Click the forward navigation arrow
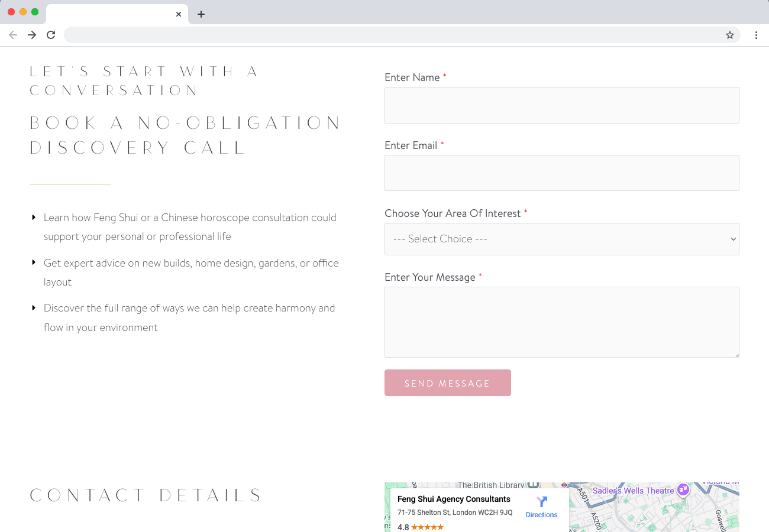 coord(32,35)
